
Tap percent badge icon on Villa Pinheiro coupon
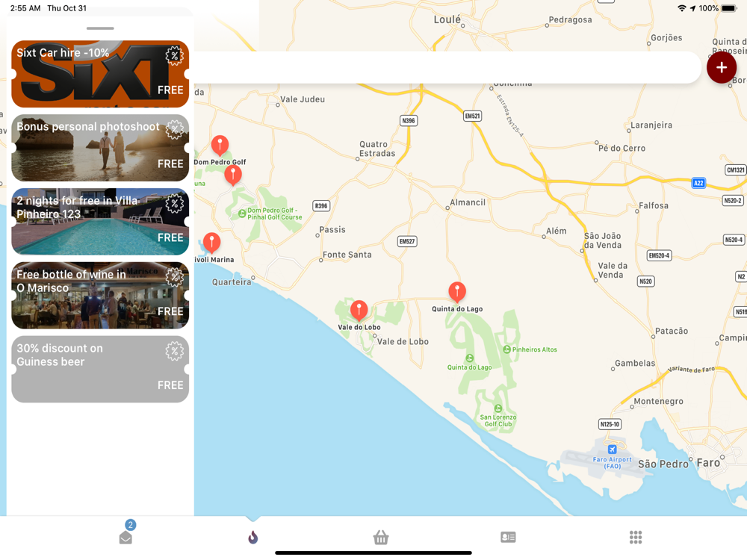(x=174, y=203)
